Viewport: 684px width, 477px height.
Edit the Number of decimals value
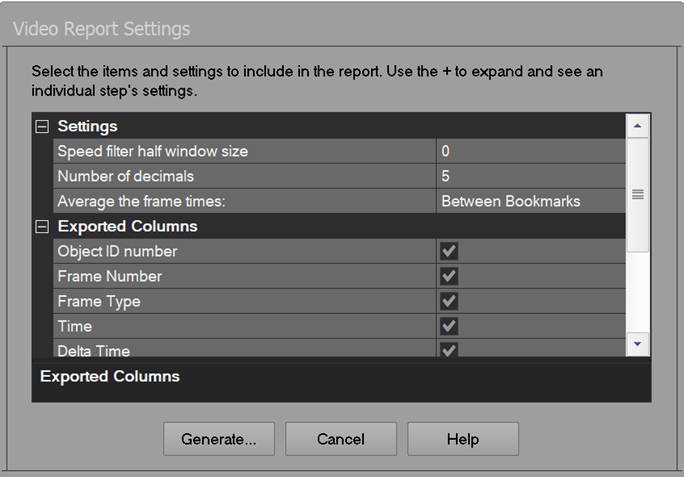(x=530, y=176)
